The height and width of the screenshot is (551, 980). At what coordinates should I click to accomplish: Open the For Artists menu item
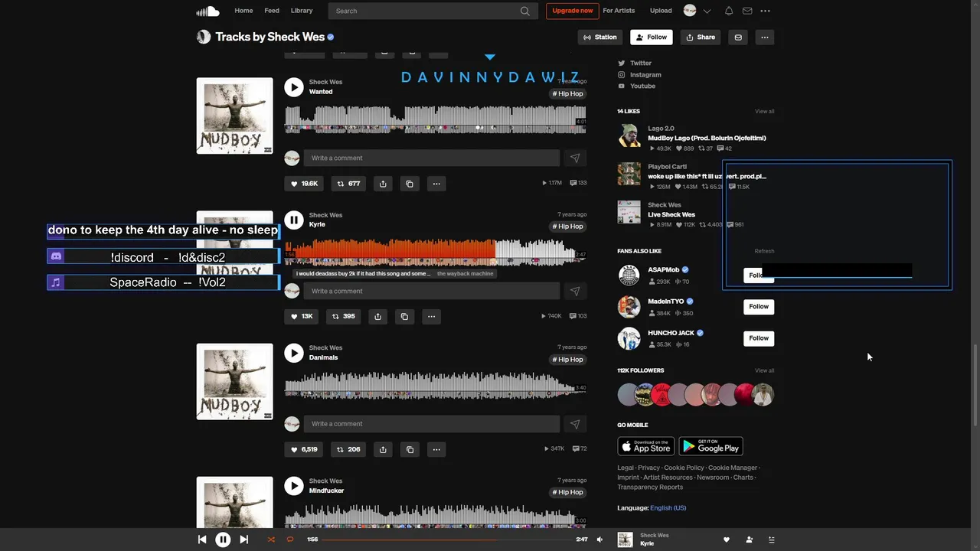coord(619,11)
